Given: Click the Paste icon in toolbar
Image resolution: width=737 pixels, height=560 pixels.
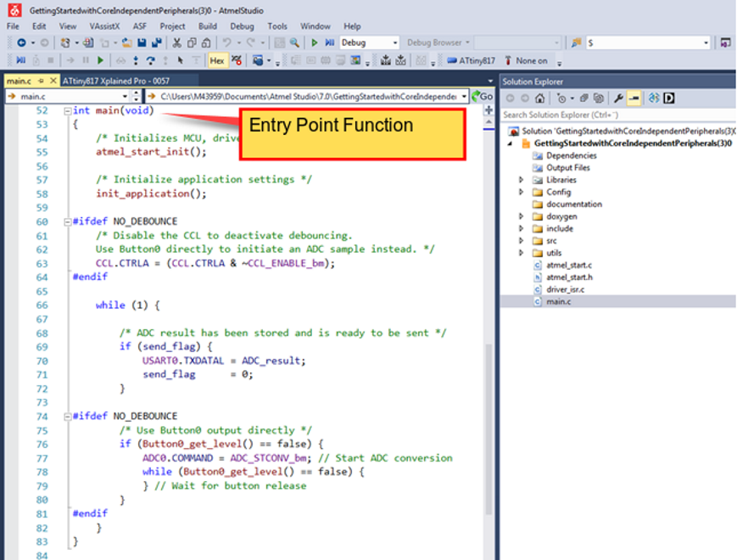Looking at the screenshot, I should 206,42.
